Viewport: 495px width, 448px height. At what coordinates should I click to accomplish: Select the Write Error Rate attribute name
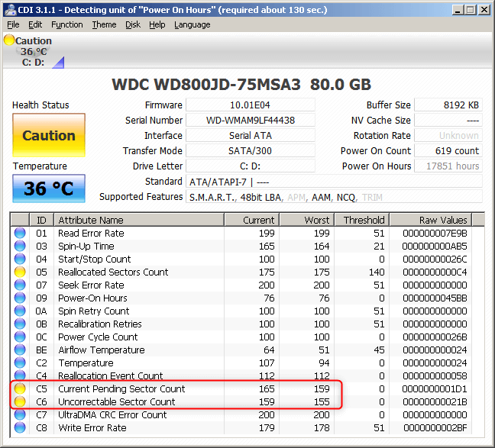coord(92,427)
